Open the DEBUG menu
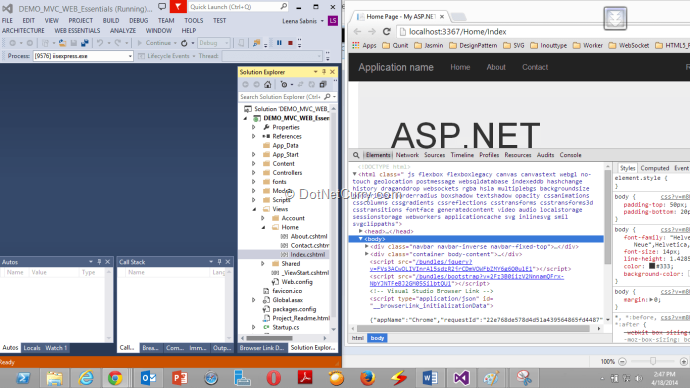 click(x=139, y=21)
